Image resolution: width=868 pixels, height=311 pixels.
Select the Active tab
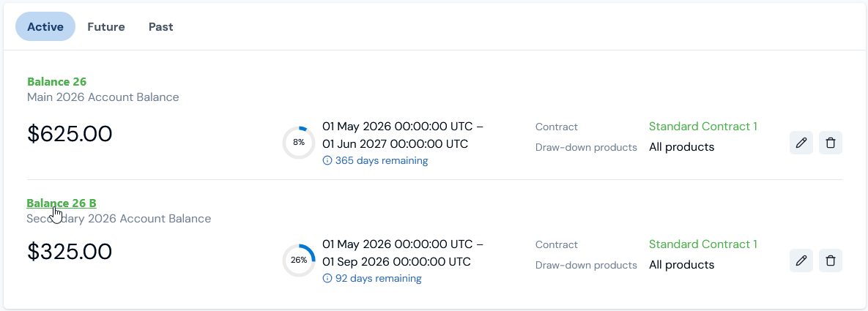45,26
